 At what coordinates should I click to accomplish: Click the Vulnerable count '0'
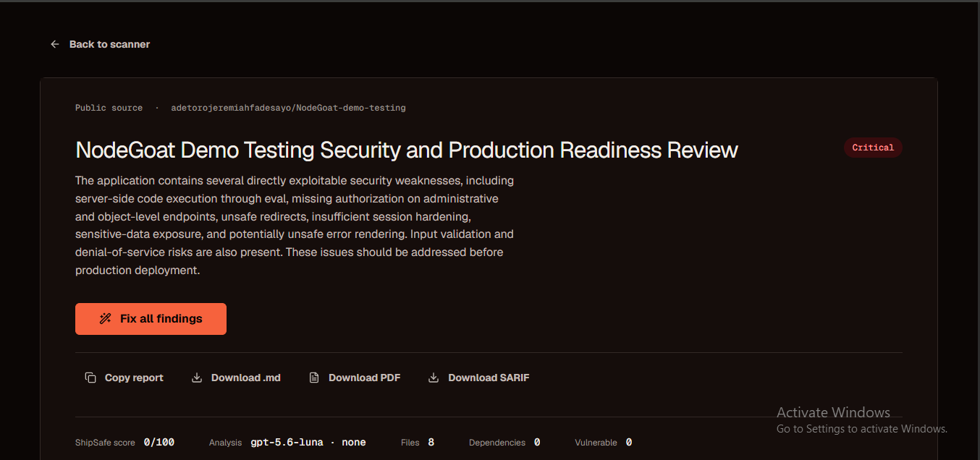(x=629, y=442)
